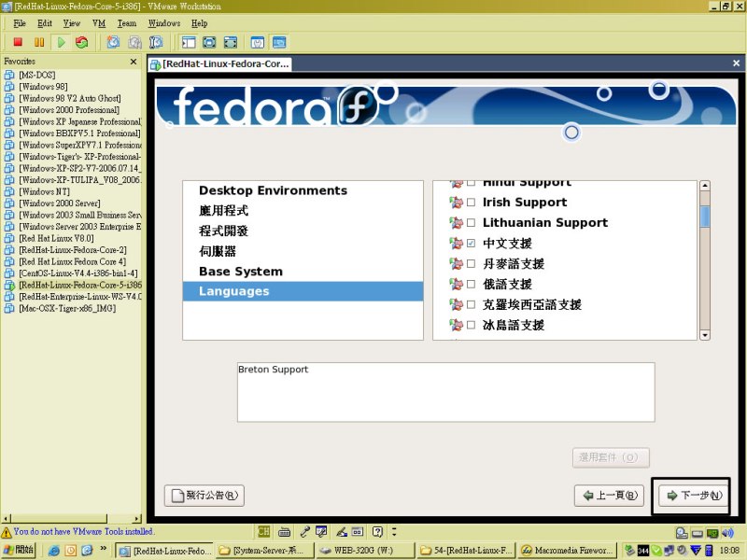The image size is (747, 560).
Task: Take a snapshot using the snapshot icon
Action: (113, 42)
